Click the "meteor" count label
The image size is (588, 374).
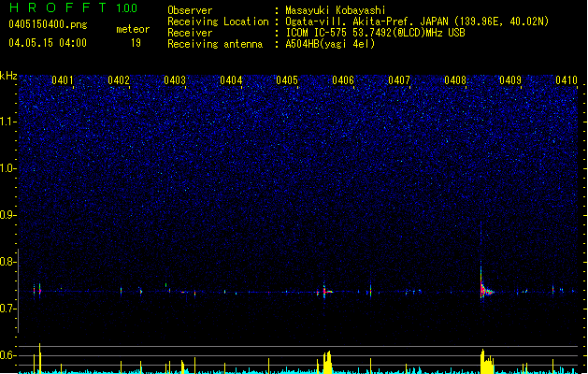133,29
